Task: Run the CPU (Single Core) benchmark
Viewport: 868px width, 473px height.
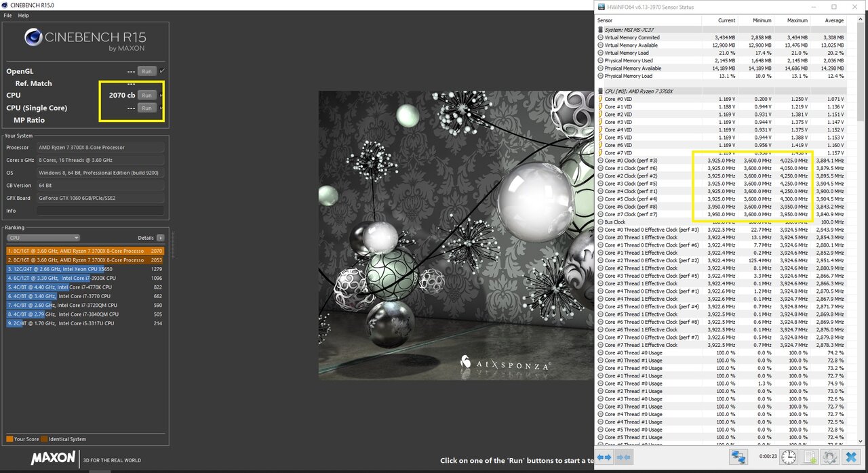Action: [146, 108]
